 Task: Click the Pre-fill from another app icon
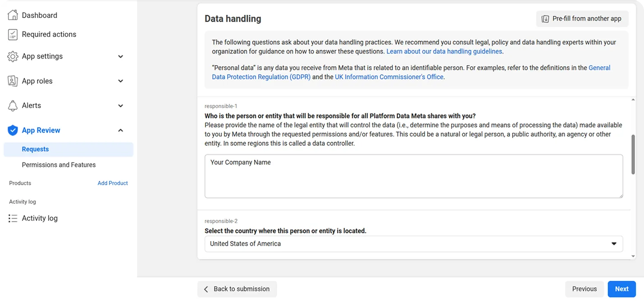pyautogui.click(x=545, y=18)
